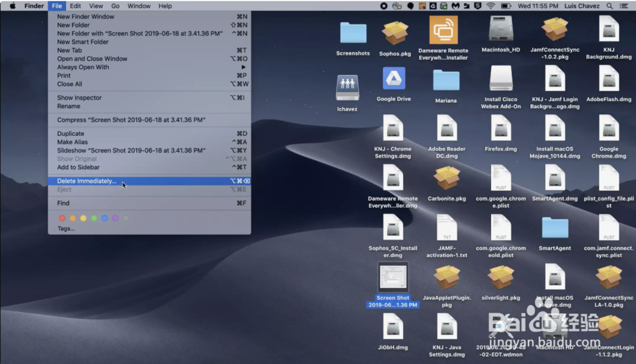Open Spotlight search magnifier icon
The width and height of the screenshot is (636, 364).
610,6
